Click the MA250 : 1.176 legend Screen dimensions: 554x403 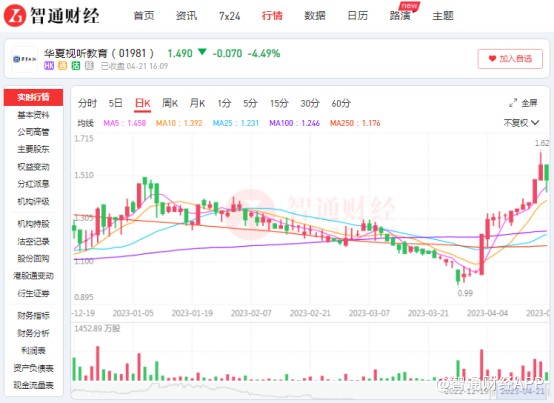pyautogui.click(x=355, y=123)
